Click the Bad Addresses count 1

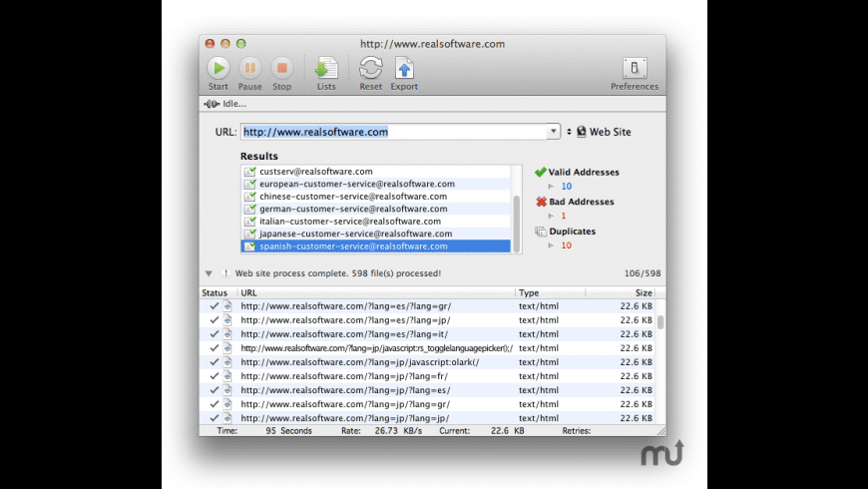pos(564,216)
